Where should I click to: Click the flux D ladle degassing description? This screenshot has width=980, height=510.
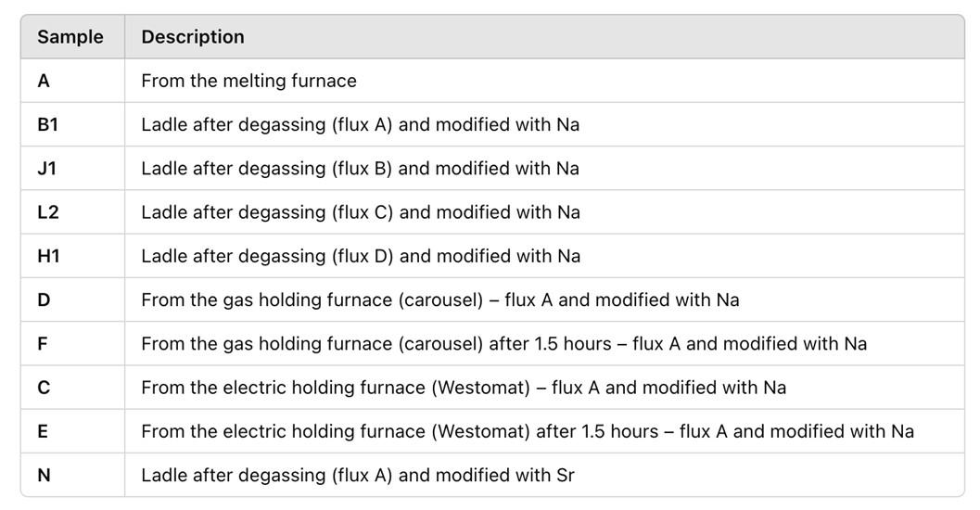point(361,256)
